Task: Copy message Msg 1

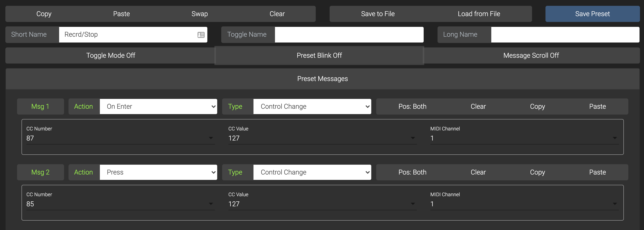Action: pos(537,107)
